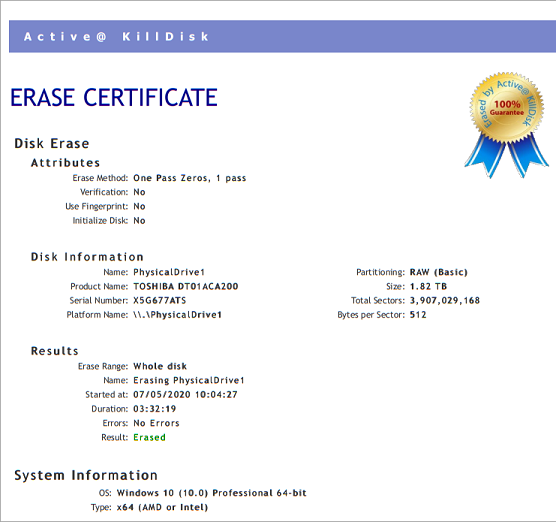Click the Results subsection heading
This screenshot has width=556, height=522.
(x=55, y=351)
